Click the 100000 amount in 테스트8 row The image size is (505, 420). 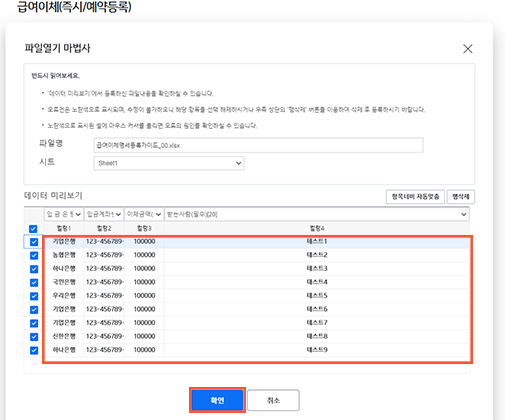coord(144,336)
